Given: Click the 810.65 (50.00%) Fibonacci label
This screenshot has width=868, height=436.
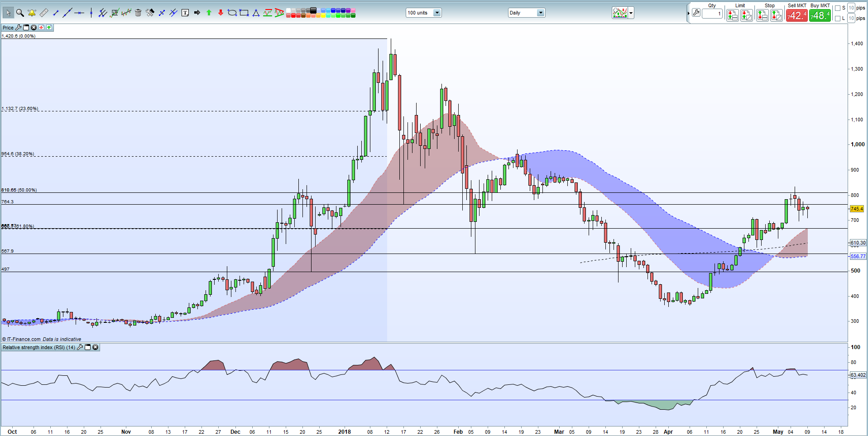Looking at the screenshot, I should pos(19,190).
